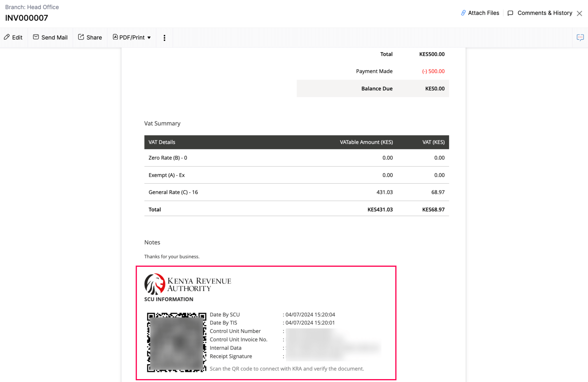The width and height of the screenshot is (588, 382).
Task: Select the General Rate (C) - 16 row
Action: pyautogui.click(x=173, y=192)
